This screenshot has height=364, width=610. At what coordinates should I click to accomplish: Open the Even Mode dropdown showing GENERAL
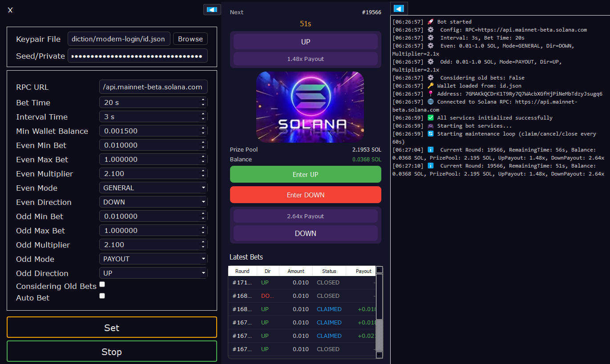point(153,188)
